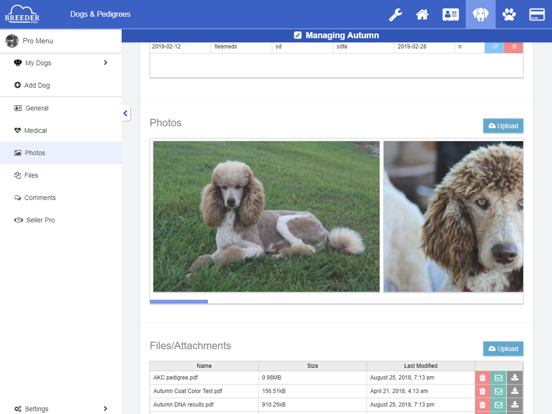The image size is (552, 414).
Task: Sort files by Size column header
Action: pos(312,366)
